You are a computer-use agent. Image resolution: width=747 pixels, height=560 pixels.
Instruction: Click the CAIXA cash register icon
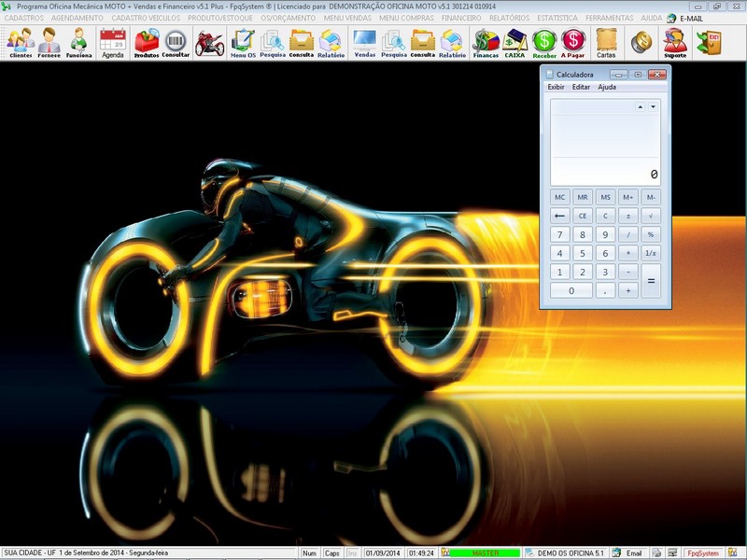point(514,42)
